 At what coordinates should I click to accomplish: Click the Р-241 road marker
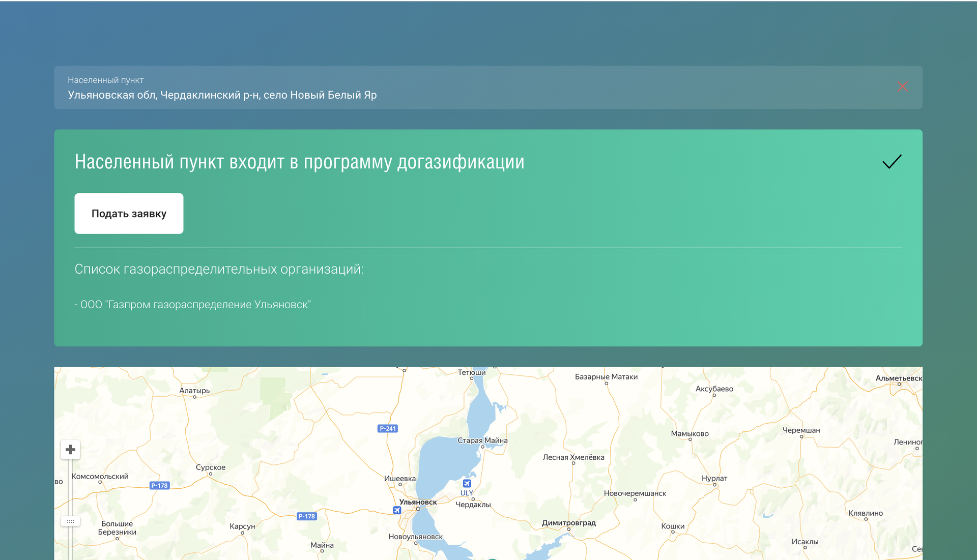tap(388, 429)
